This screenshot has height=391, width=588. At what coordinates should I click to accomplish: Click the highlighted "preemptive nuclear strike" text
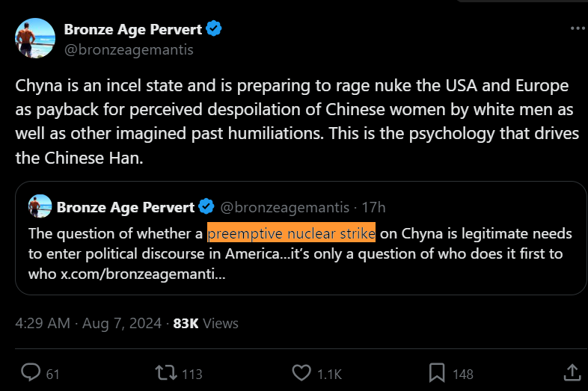pos(291,233)
